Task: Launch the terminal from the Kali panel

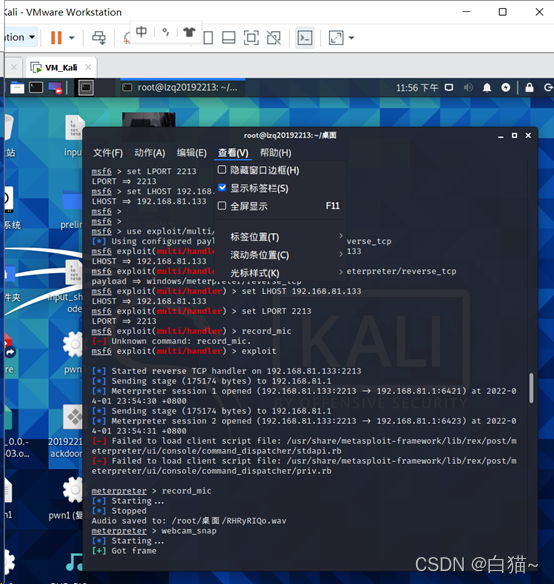Action: point(36,88)
